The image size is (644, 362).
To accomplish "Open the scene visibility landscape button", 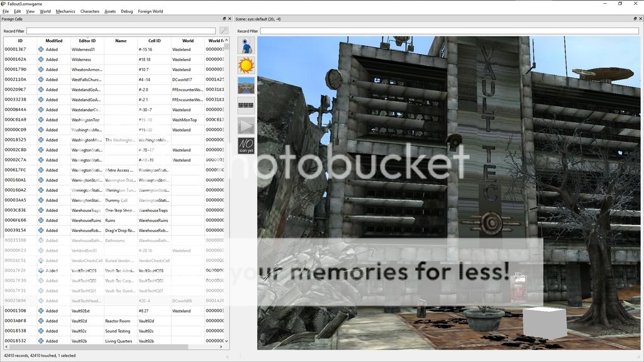I will tap(246, 85).
